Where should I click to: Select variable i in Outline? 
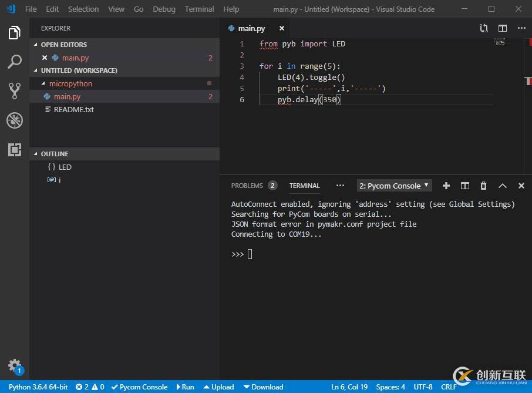tap(54, 180)
